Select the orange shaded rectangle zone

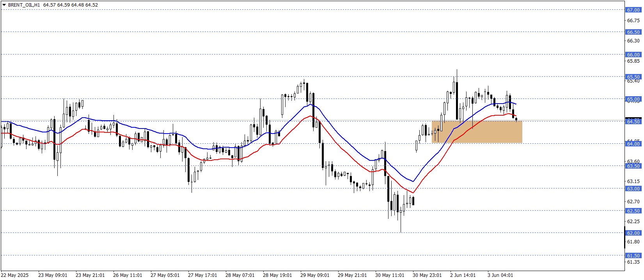[x=477, y=132]
